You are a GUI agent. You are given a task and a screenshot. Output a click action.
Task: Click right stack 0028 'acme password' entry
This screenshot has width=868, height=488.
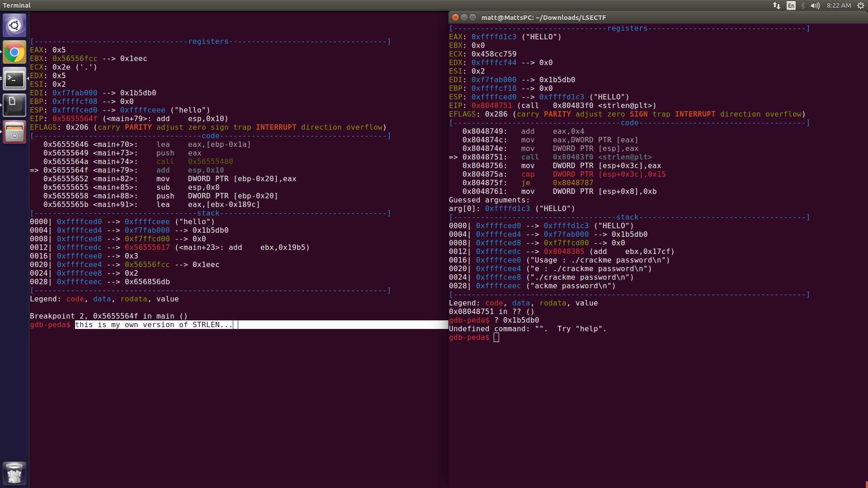pos(533,286)
